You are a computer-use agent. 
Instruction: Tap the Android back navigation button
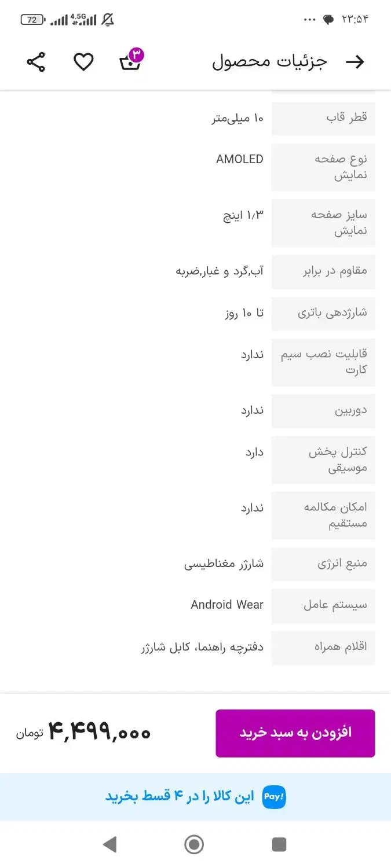[111, 844]
